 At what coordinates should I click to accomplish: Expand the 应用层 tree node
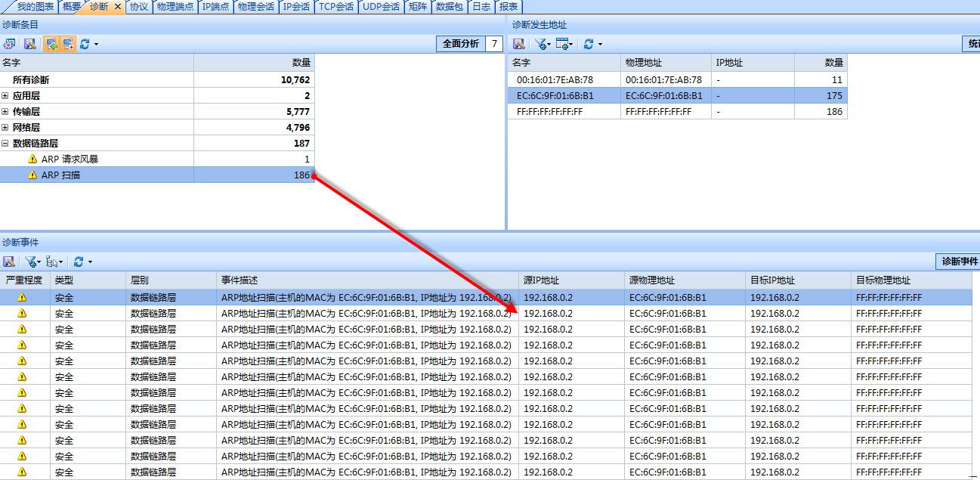pyautogui.click(x=5, y=96)
